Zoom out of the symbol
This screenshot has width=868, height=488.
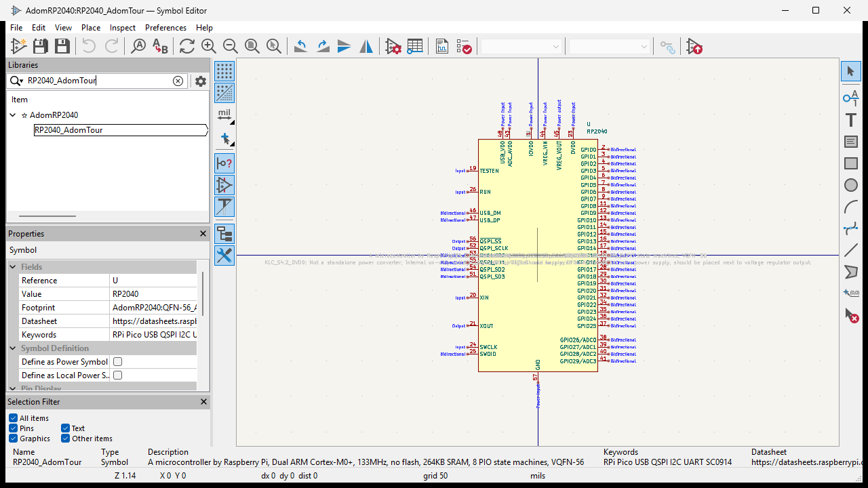pos(231,46)
